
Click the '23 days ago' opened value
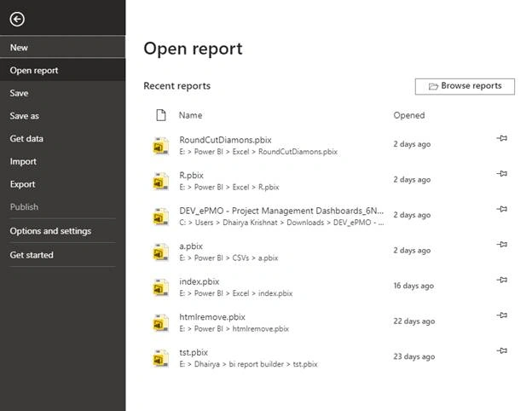click(x=414, y=356)
